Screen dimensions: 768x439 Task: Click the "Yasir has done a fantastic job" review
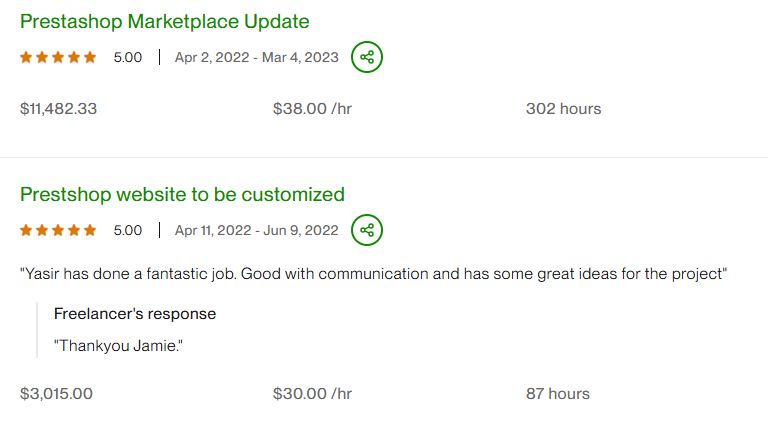(x=372, y=274)
